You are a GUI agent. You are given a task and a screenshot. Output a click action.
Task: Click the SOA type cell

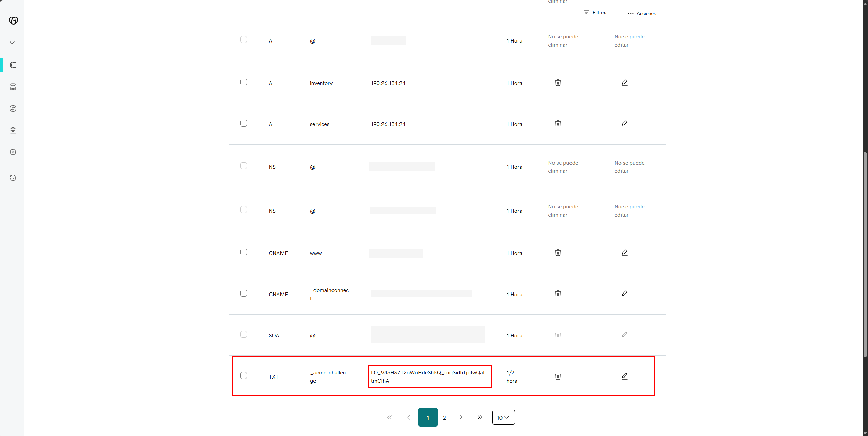[274, 336]
